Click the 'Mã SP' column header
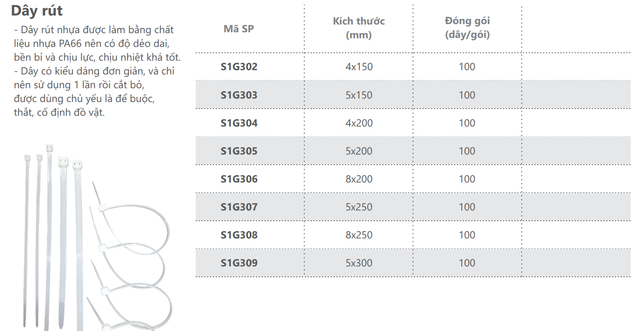Screen dimensions: 644x331 (x=239, y=29)
